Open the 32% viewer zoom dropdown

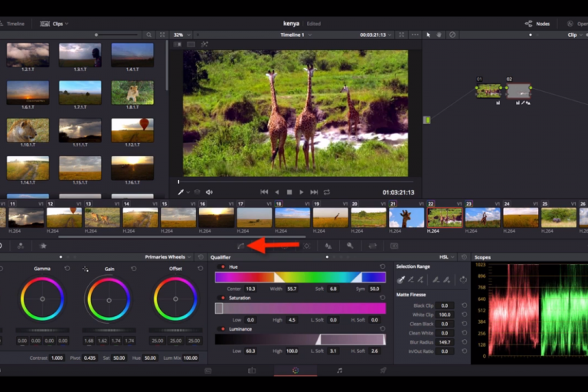coord(182,34)
